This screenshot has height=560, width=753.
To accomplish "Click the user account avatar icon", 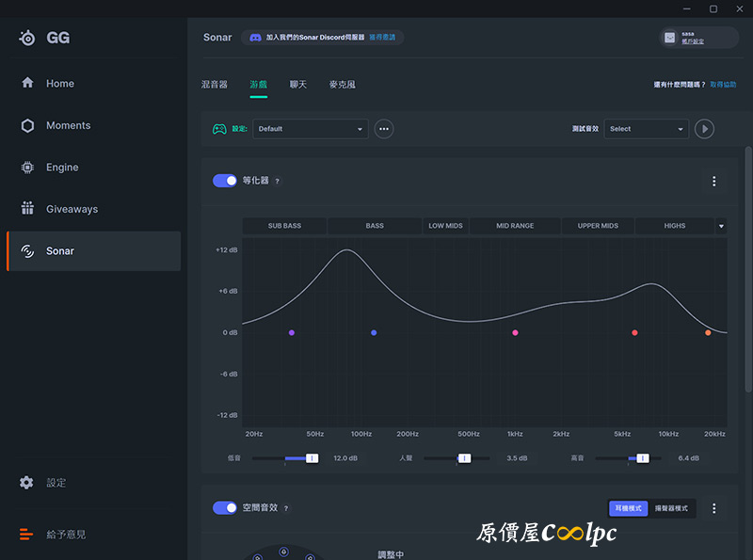I will (x=670, y=38).
